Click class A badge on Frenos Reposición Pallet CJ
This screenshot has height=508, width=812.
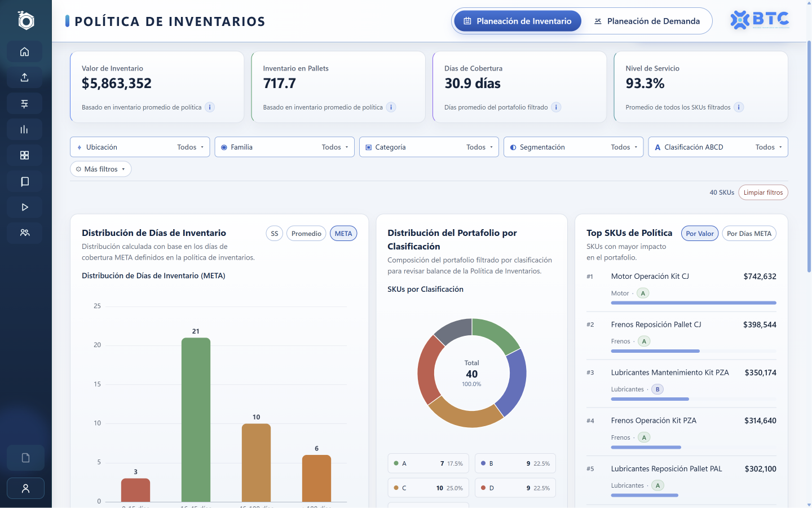click(x=644, y=341)
